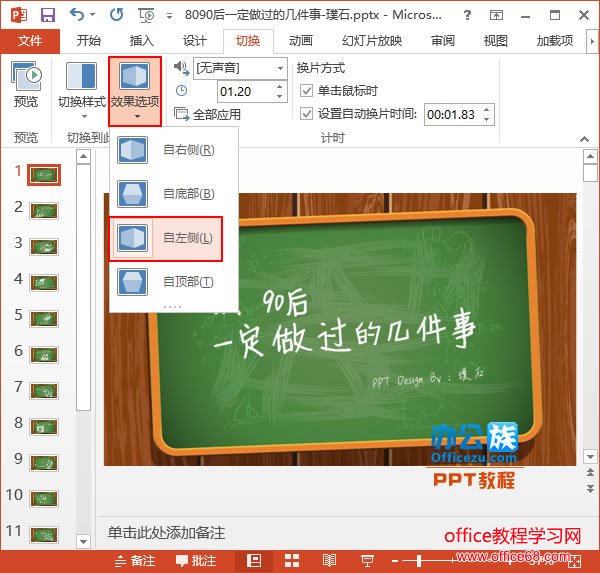The width and height of the screenshot is (600, 573).
Task: Collapse the ribbon with chevron
Action: coord(584,139)
